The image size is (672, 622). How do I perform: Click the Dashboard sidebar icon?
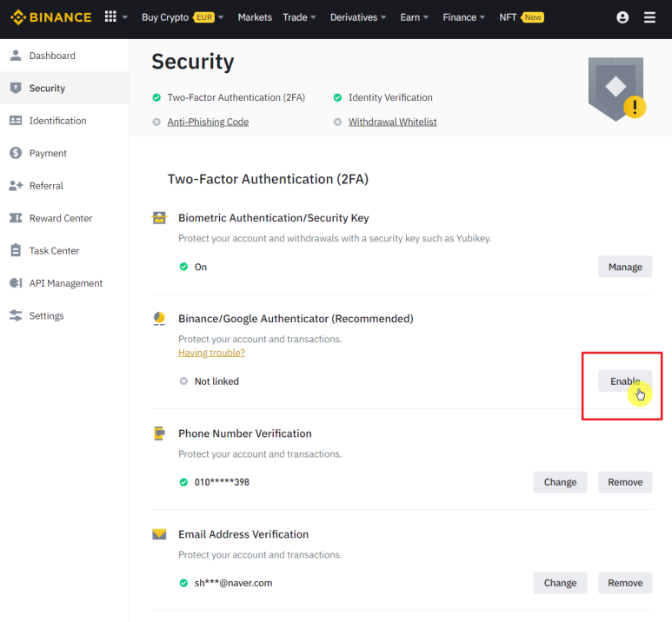(x=16, y=56)
